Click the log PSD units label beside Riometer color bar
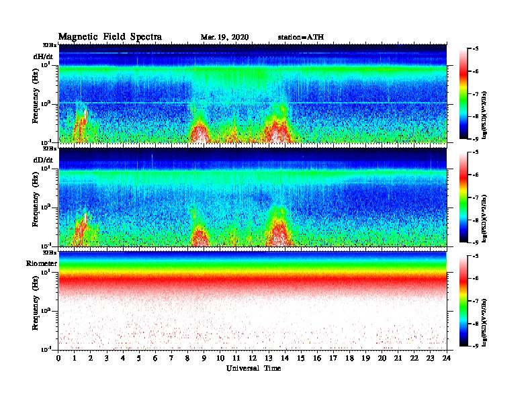The image size is (532, 411). pyautogui.click(x=484, y=322)
